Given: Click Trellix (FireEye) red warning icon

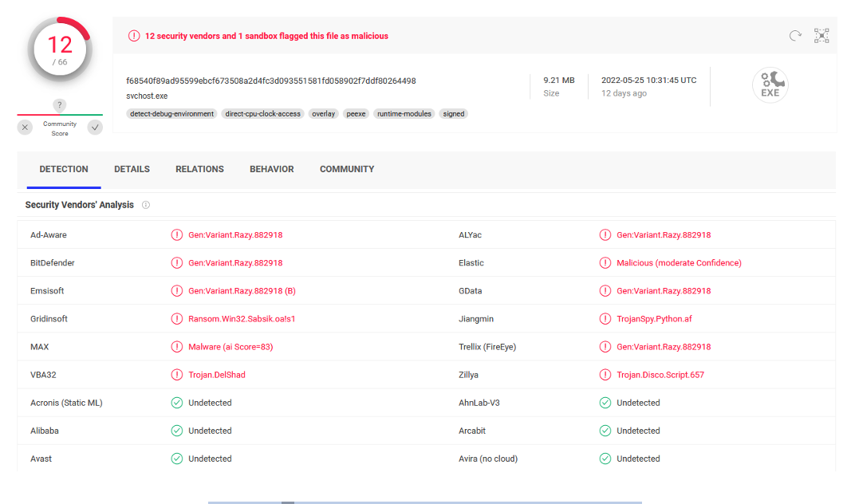Looking at the screenshot, I should [x=605, y=347].
